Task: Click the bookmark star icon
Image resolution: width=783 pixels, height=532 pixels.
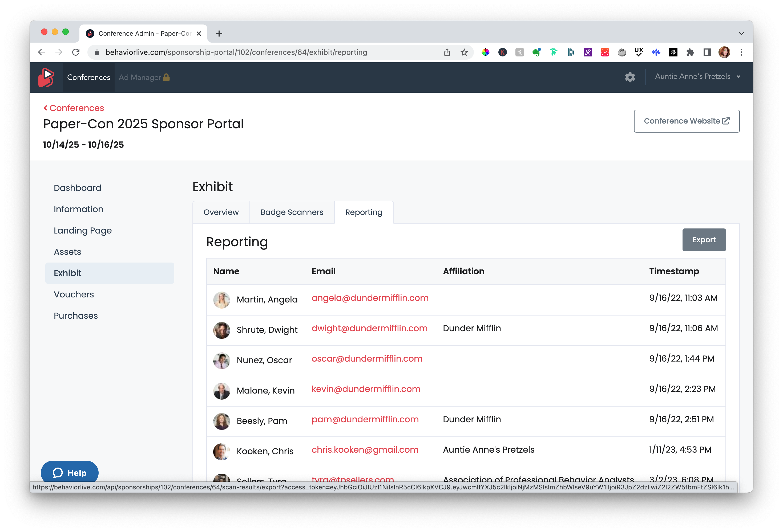Action: (x=464, y=52)
